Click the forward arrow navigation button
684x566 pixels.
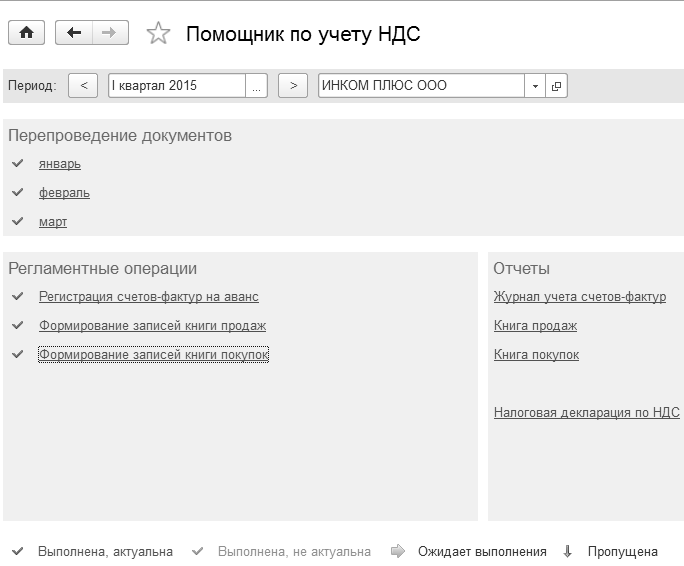point(110,33)
